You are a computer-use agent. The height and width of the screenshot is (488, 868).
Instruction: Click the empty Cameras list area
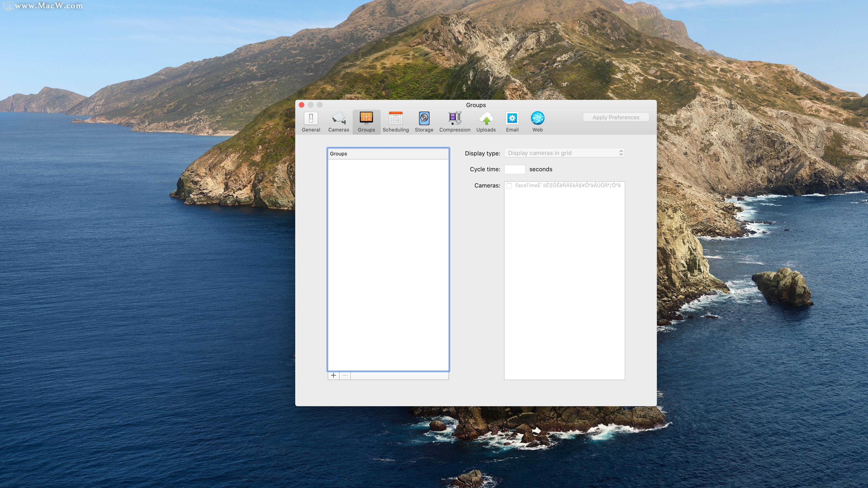pos(564,283)
